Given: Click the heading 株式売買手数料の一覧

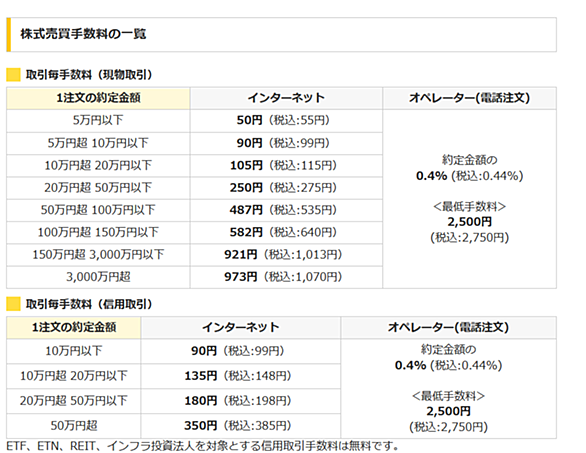Looking at the screenshot, I should [x=83, y=34].
